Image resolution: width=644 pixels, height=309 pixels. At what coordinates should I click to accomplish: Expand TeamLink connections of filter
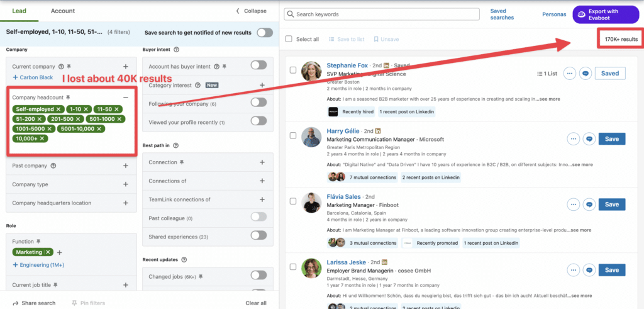[262, 199]
